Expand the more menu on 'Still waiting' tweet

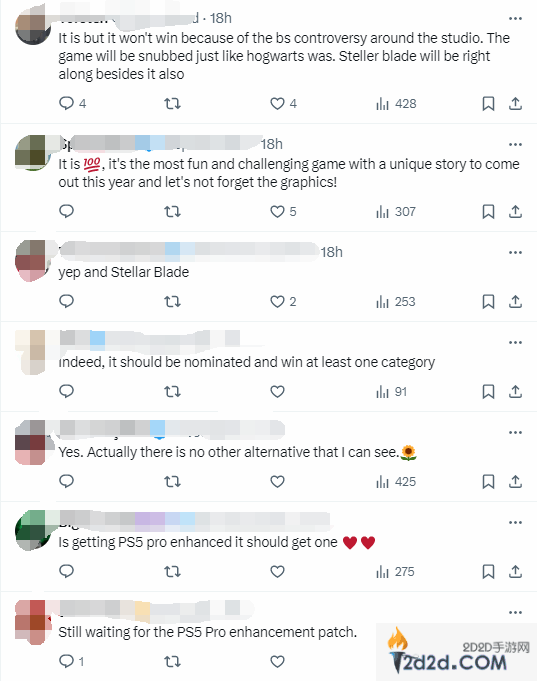tap(515, 612)
